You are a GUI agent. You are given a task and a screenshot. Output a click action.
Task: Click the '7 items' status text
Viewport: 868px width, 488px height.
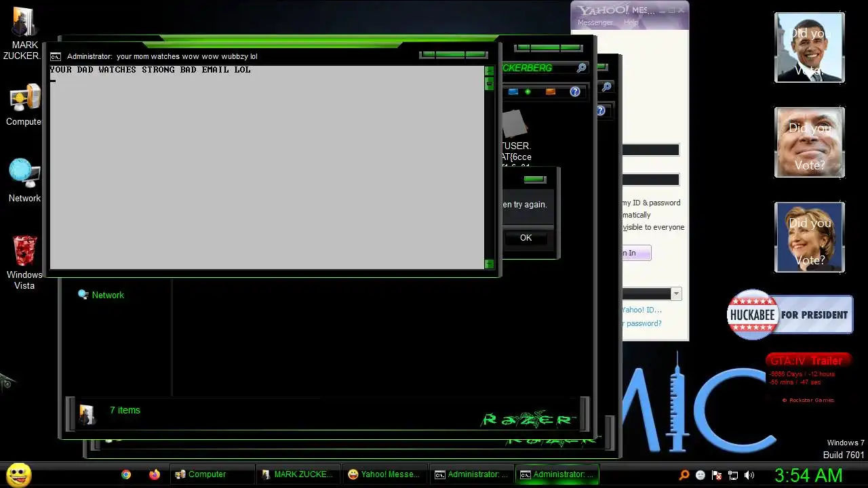pos(125,410)
